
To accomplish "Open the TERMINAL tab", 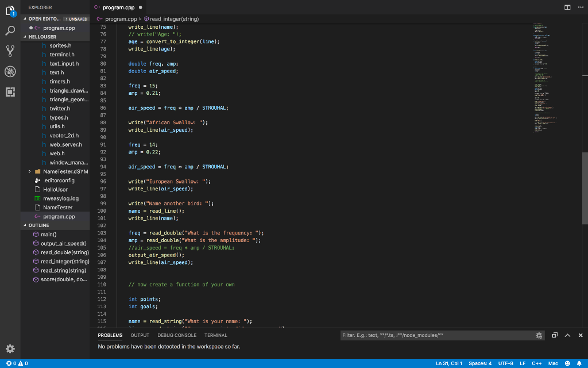I will click(215, 335).
